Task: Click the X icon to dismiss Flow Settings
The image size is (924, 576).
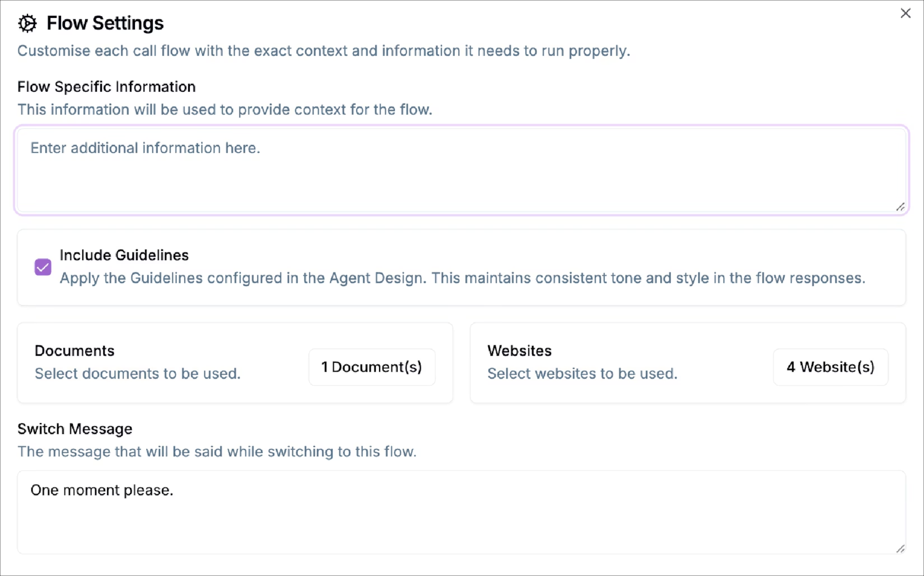Action: tap(906, 13)
